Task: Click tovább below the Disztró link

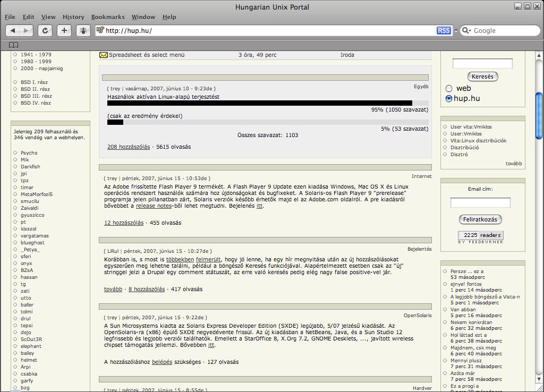Action: tap(514, 164)
